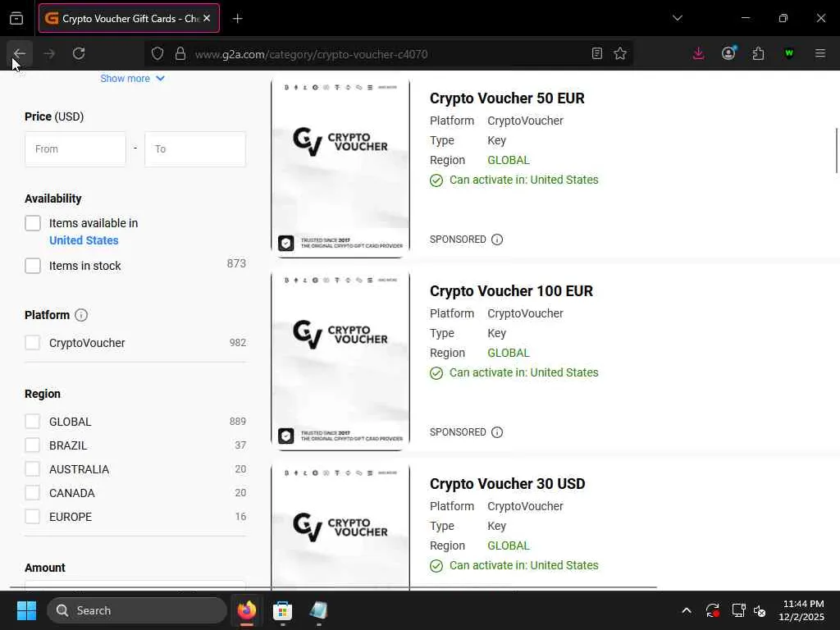
Task: Open Firefox View tab overview icon
Action: 16,19
